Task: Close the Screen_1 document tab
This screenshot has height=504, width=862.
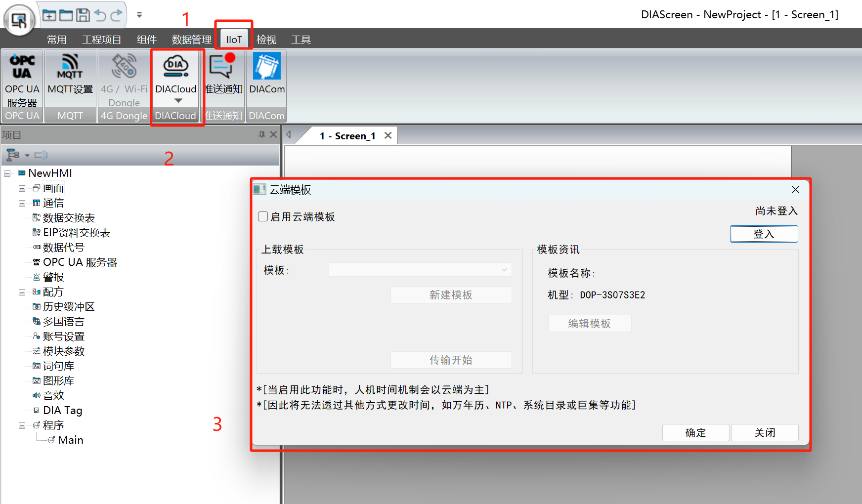Action: (388, 135)
